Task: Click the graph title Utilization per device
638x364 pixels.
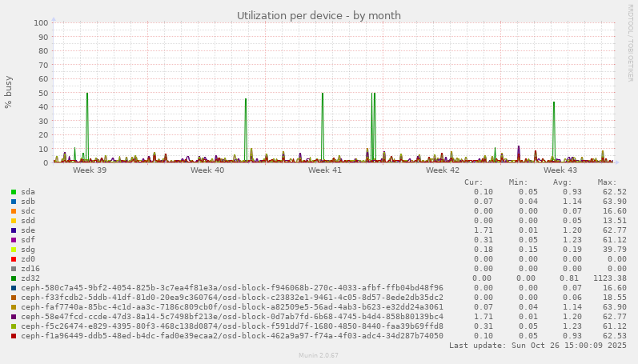Action: [319, 15]
